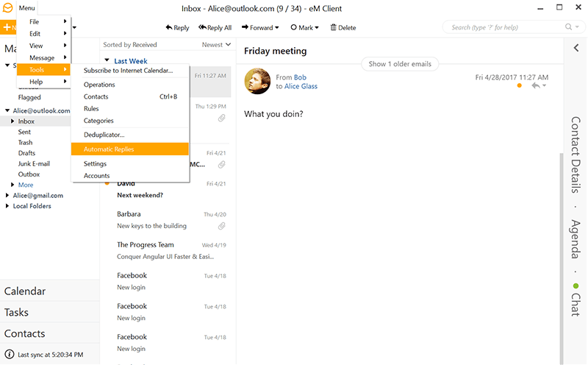
Task: Expand the collapsed right sidebar chevron
Action: click(576, 48)
